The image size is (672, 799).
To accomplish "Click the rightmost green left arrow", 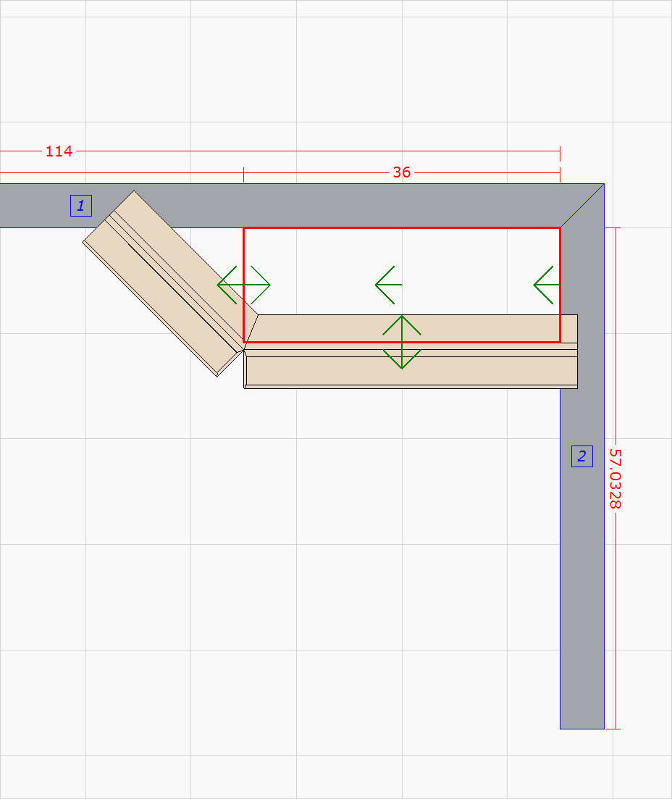I will pos(545,284).
